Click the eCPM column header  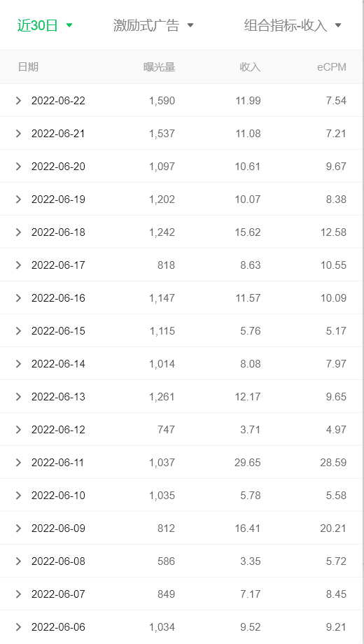point(332,67)
